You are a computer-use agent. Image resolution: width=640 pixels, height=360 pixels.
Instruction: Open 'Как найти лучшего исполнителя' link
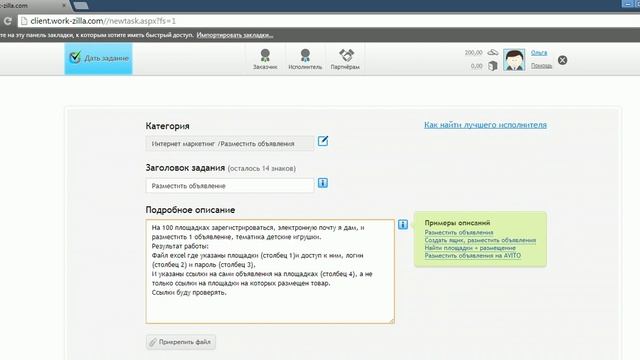(x=485, y=125)
